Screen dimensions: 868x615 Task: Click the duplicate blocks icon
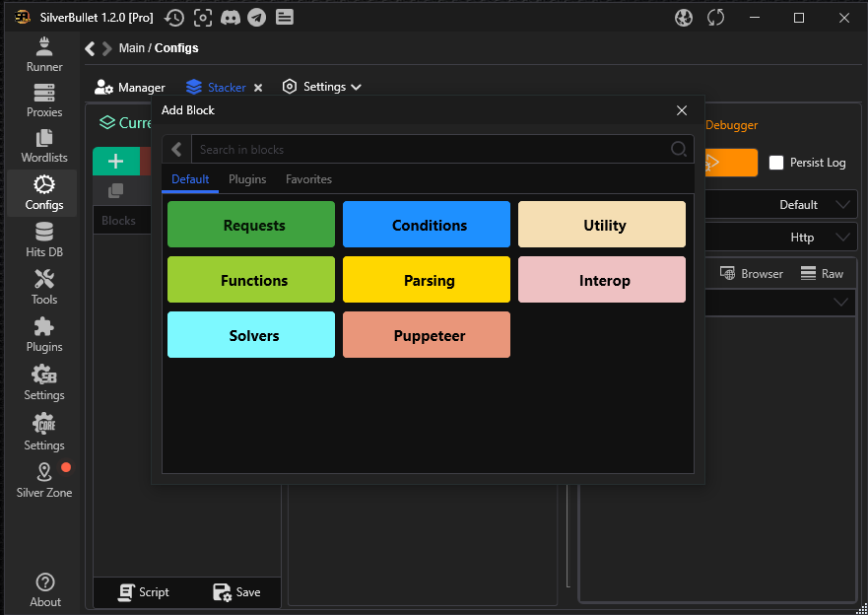pos(115,191)
